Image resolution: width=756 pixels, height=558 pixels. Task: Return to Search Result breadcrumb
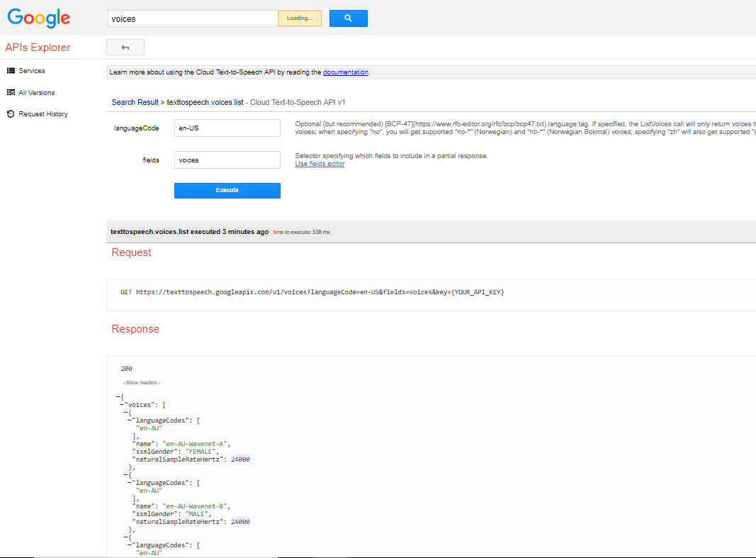135,102
